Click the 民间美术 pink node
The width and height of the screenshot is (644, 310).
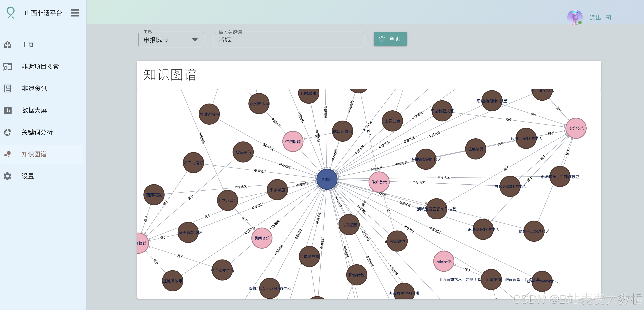(x=444, y=261)
